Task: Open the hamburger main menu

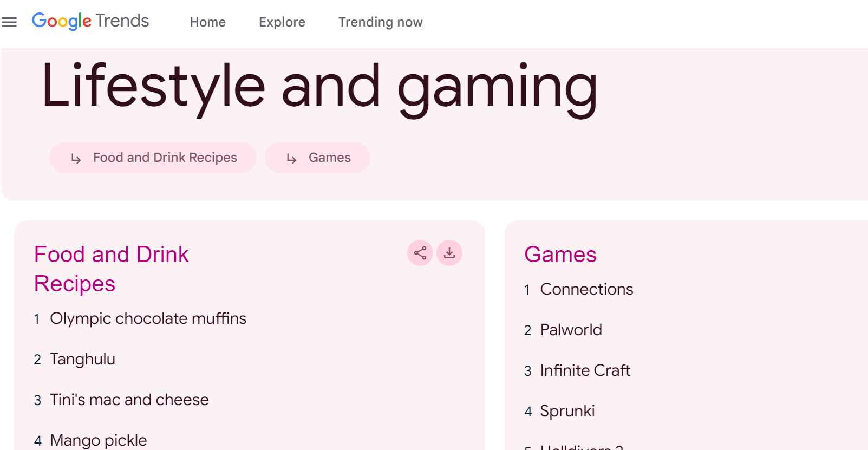Action: [x=9, y=22]
